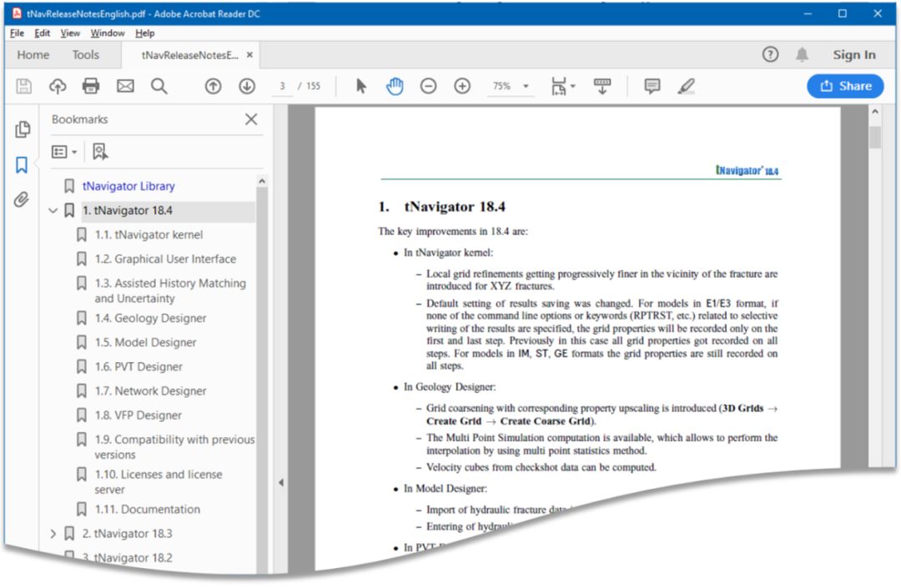This screenshot has height=588, width=901.
Task: Add a comment sticky note
Action: 652,86
